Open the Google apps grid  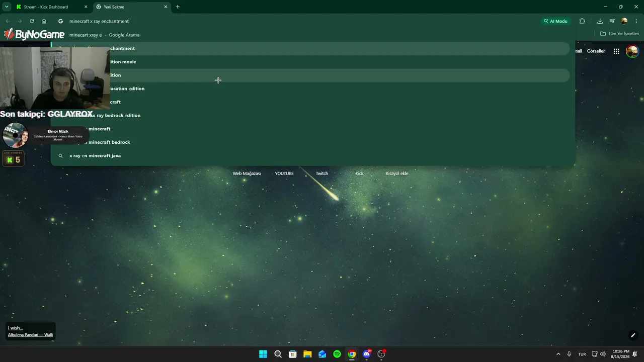tap(616, 51)
